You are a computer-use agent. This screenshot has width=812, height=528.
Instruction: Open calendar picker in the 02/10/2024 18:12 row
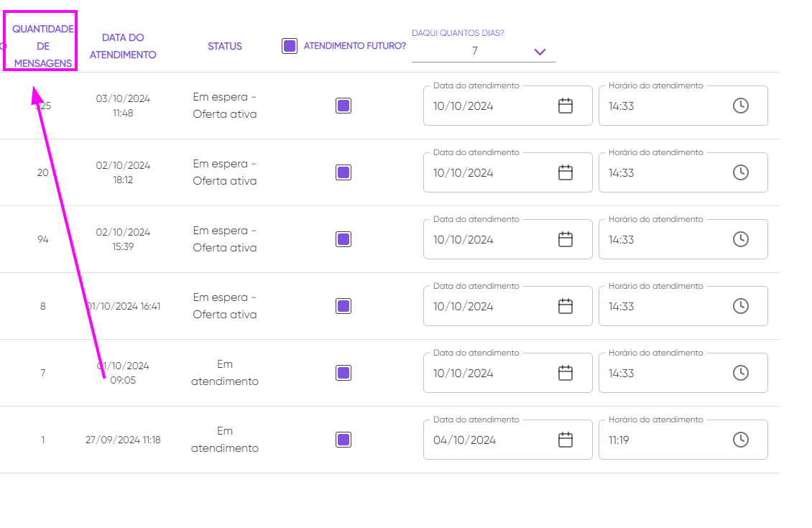565,172
